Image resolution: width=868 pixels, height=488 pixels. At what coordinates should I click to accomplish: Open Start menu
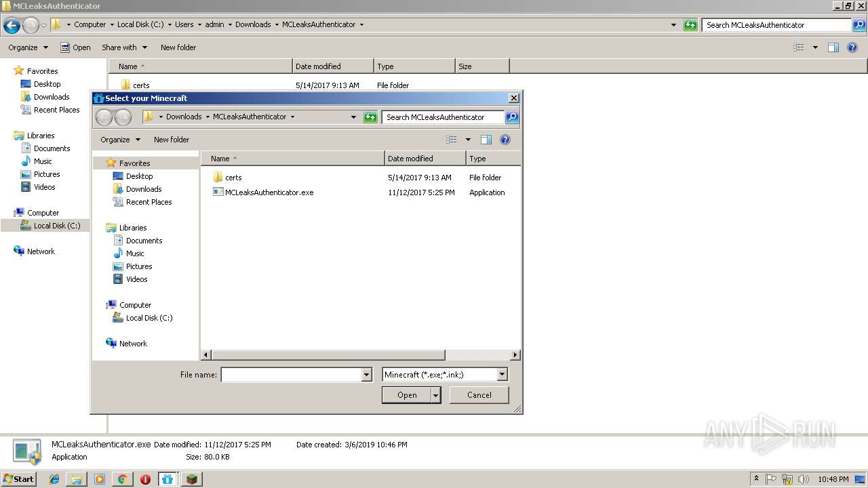[20, 479]
